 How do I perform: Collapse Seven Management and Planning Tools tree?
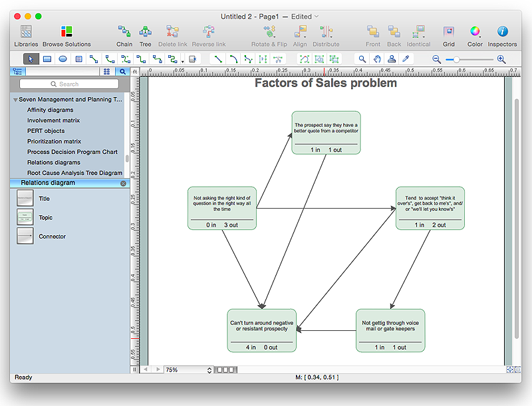click(15, 100)
